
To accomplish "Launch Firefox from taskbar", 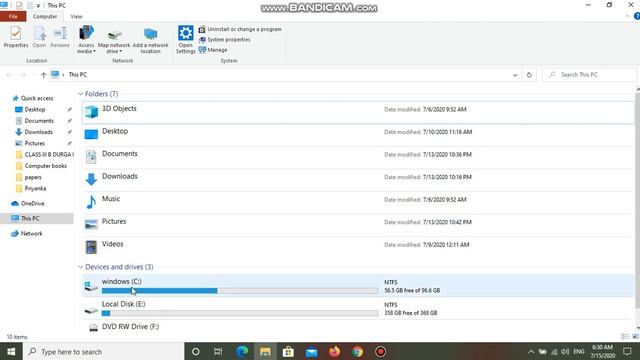I will (x=334, y=351).
